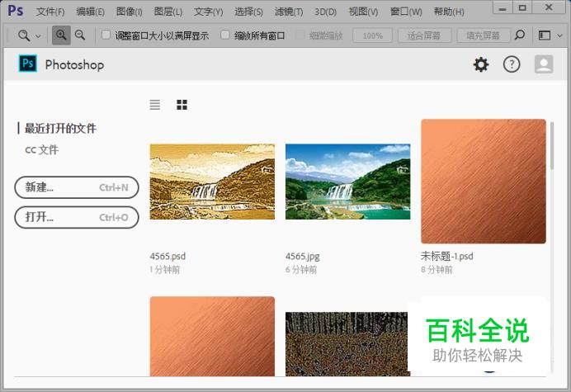The image size is (571, 392).
Task: Open the 帮助(H) menu
Action: point(449,12)
